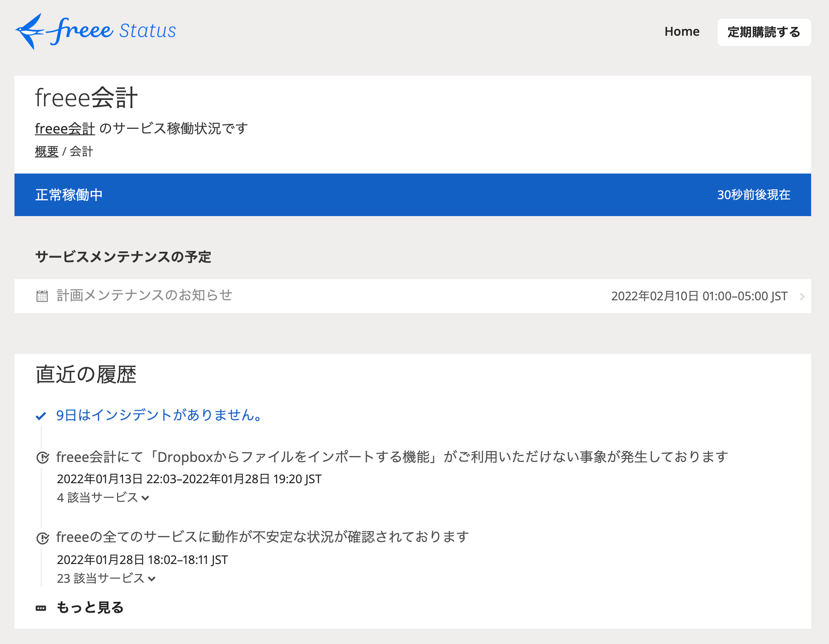Go to the 概要 breadcrumb link
The width and height of the screenshot is (829, 644).
click(47, 151)
